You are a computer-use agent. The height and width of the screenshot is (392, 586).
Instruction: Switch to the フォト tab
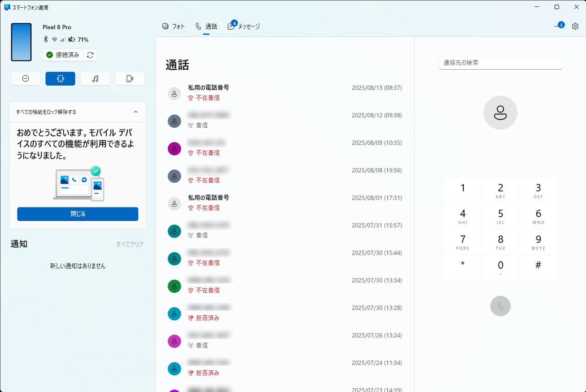(x=174, y=27)
